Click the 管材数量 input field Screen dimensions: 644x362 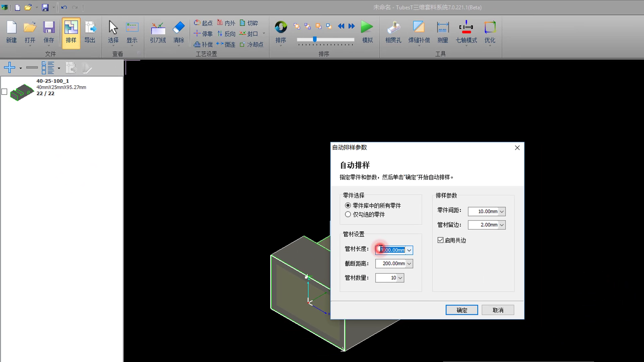tap(386, 278)
